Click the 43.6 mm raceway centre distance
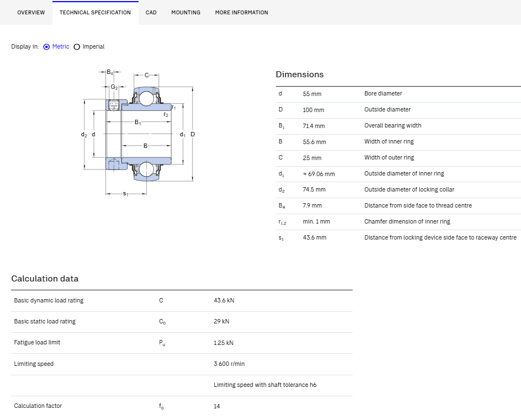The image size is (521, 420). coord(315,237)
